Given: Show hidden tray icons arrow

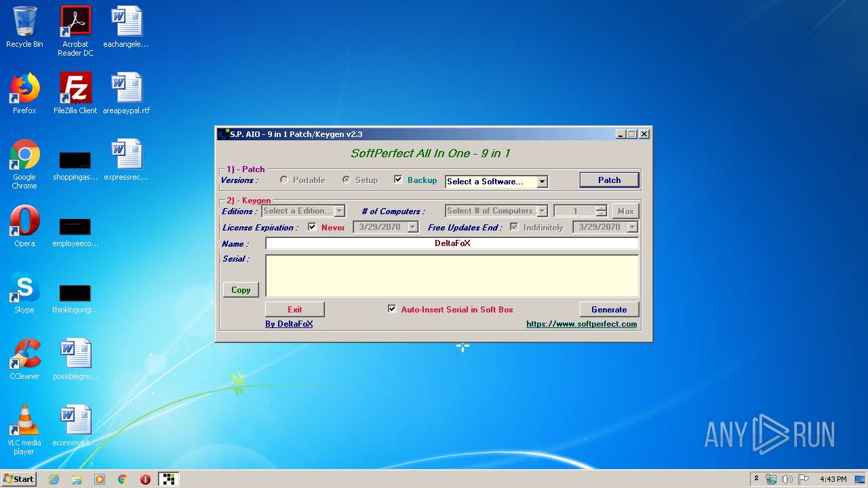Looking at the screenshot, I should [756, 479].
